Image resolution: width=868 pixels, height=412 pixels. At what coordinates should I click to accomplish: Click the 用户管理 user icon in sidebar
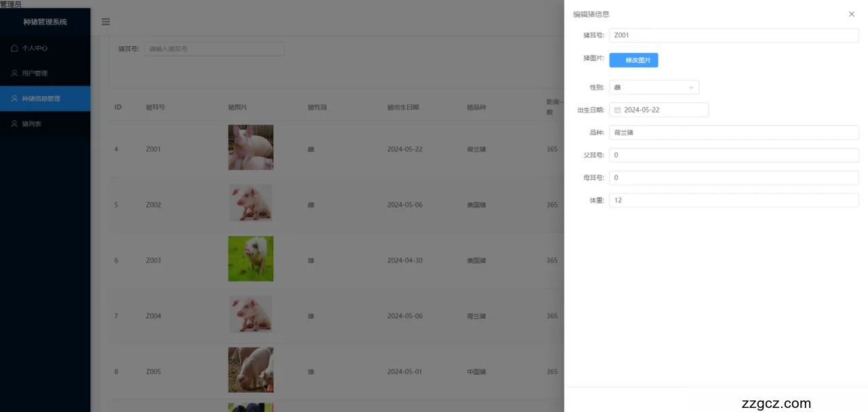14,73
